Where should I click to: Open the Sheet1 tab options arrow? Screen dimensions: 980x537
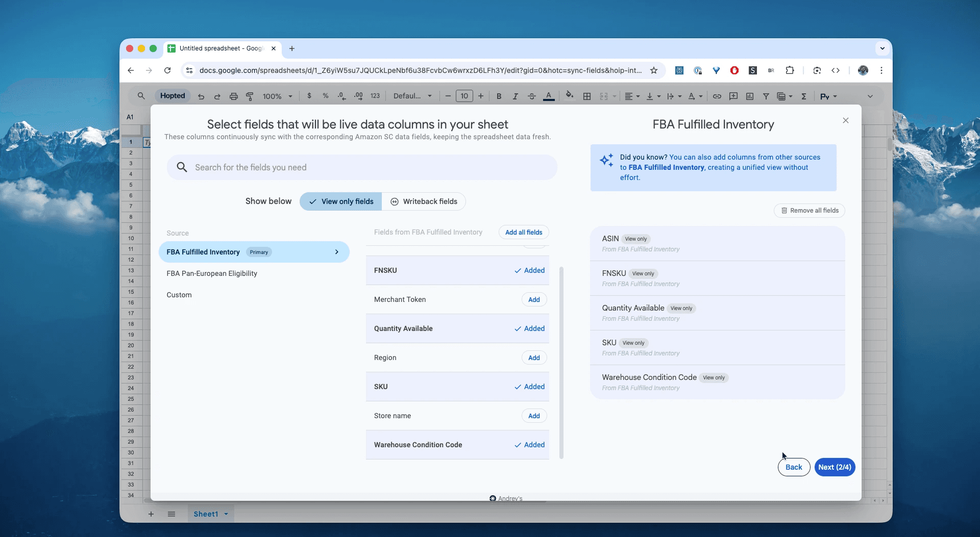226,514
